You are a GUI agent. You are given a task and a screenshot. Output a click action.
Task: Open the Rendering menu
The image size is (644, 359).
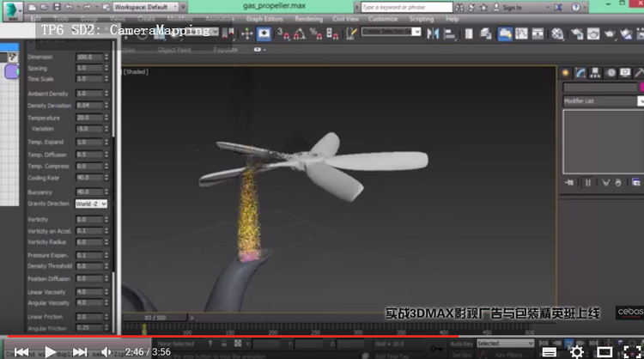pyautogui.click(x=308, y=19)
